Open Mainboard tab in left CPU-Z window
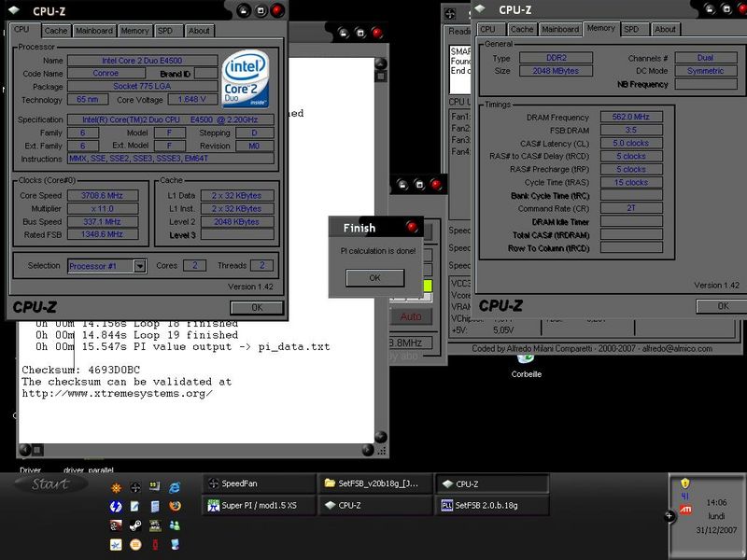Viewport: 747px width, 560px height. pyautogui.click(x=94, y=31)
